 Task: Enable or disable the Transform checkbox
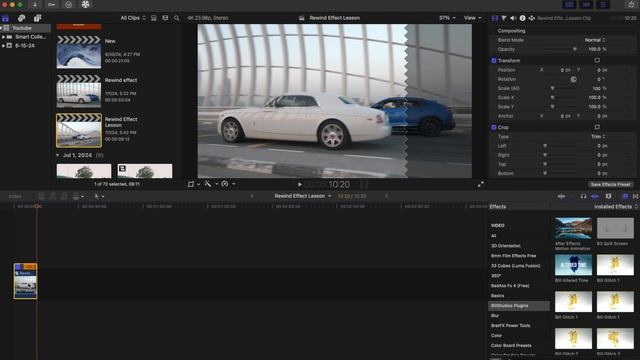click(493, 60)
